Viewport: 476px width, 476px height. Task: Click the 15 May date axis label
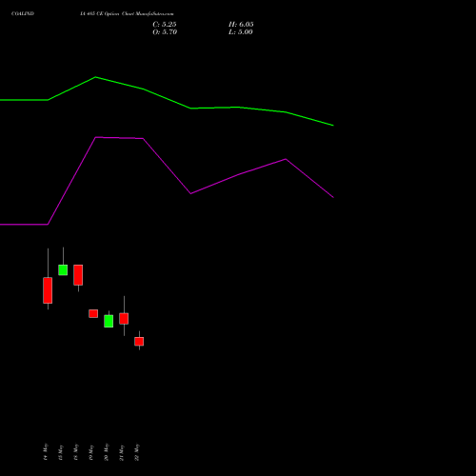click(61, 452)
